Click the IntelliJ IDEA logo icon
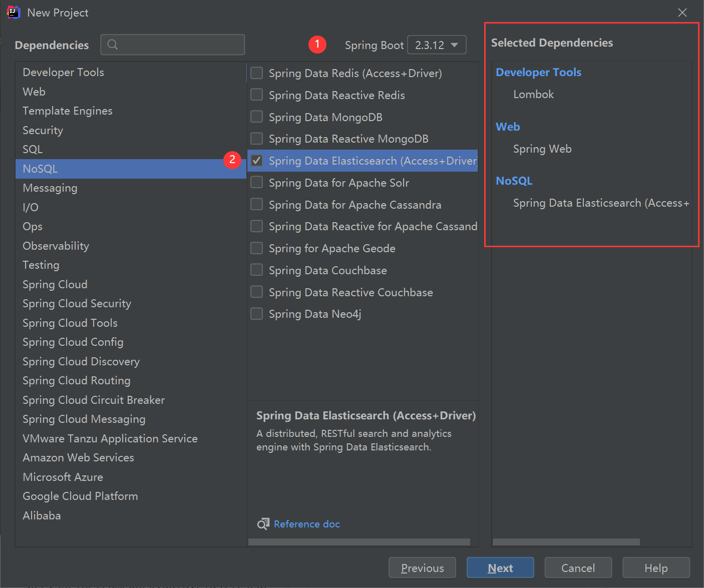 tap(14, 13)
